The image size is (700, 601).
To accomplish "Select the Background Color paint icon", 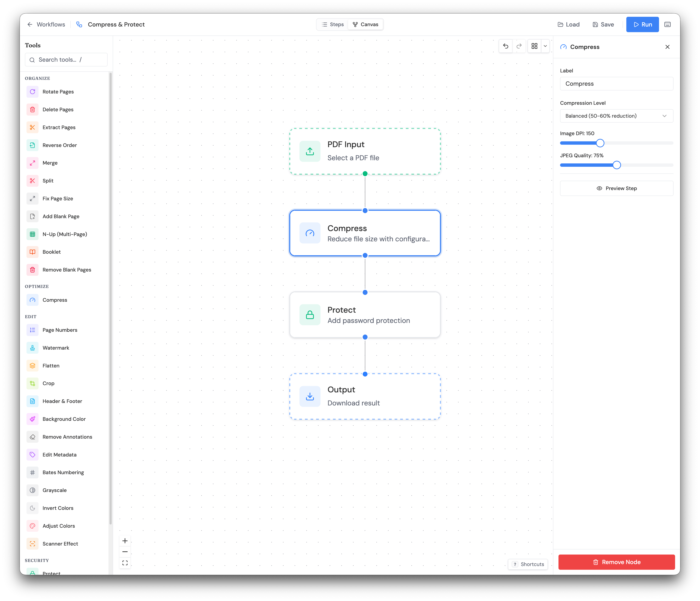I will pos(33,419).
